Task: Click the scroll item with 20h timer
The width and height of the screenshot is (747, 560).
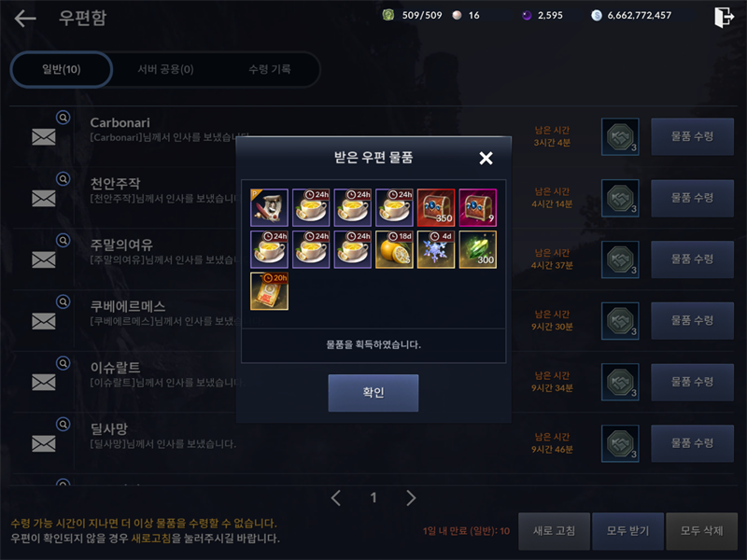Action: click(269, 291)
